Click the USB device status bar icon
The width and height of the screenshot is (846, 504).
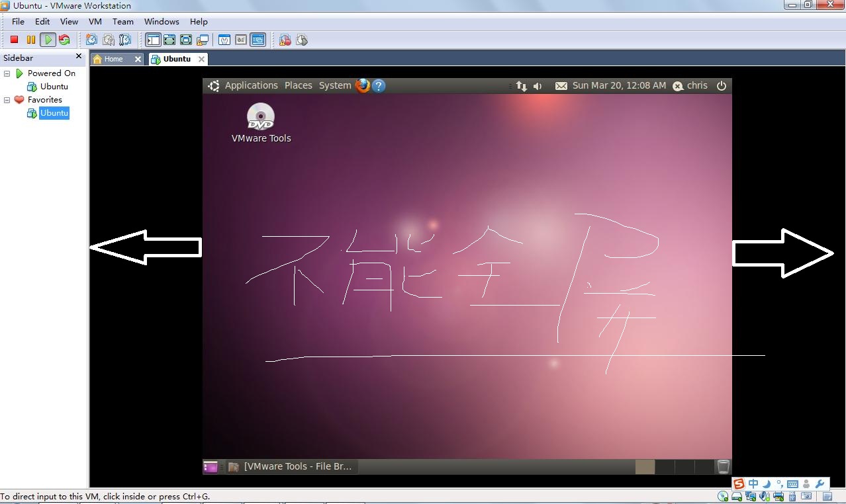click(793, 496)
